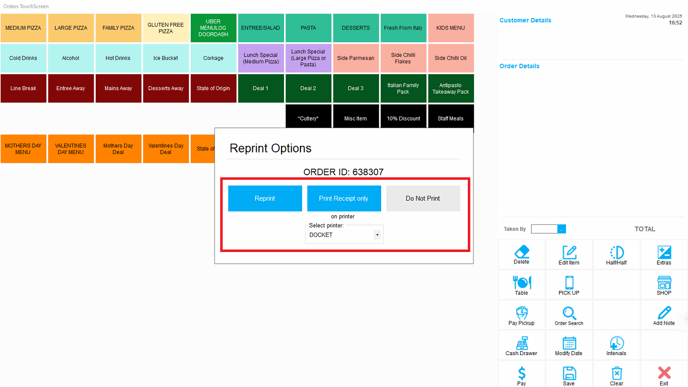The image size is (688, 387).
Task: Open the LARGE PIZZA category
Action: [x=71, y=28]
